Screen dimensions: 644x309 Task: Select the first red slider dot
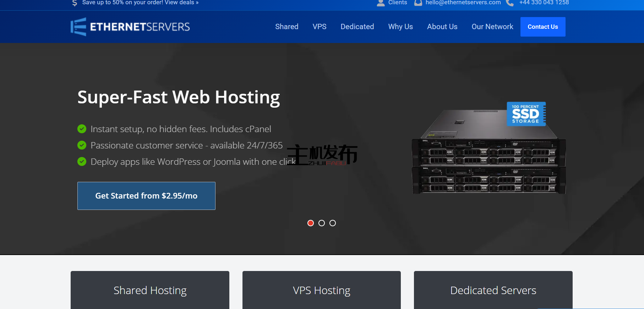[311, 223]
